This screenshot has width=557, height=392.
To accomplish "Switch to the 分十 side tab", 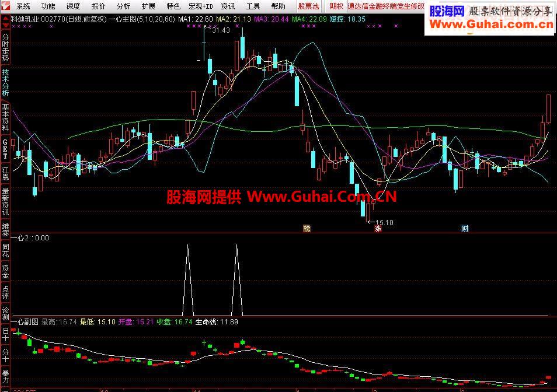I will [x=5, y=356].
